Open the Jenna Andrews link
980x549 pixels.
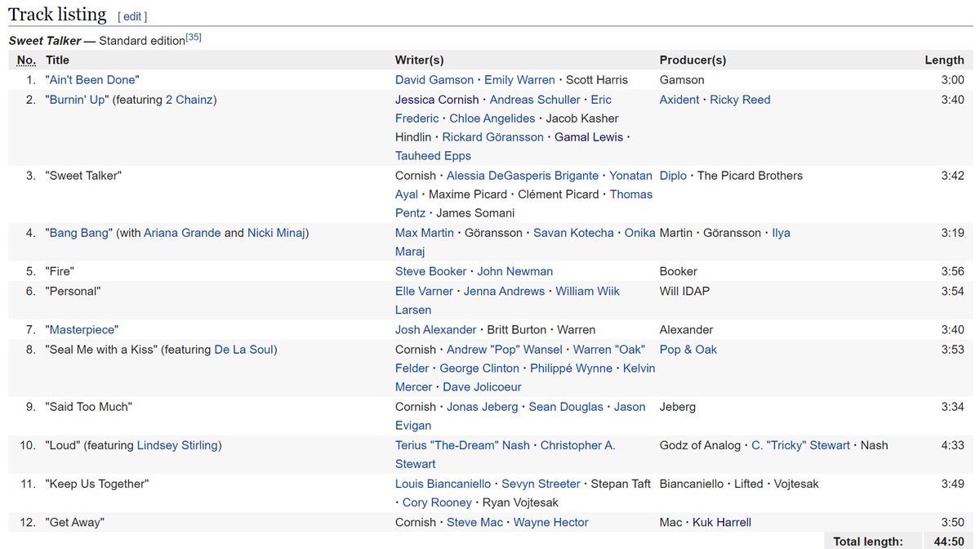click(x=504, y=291)
